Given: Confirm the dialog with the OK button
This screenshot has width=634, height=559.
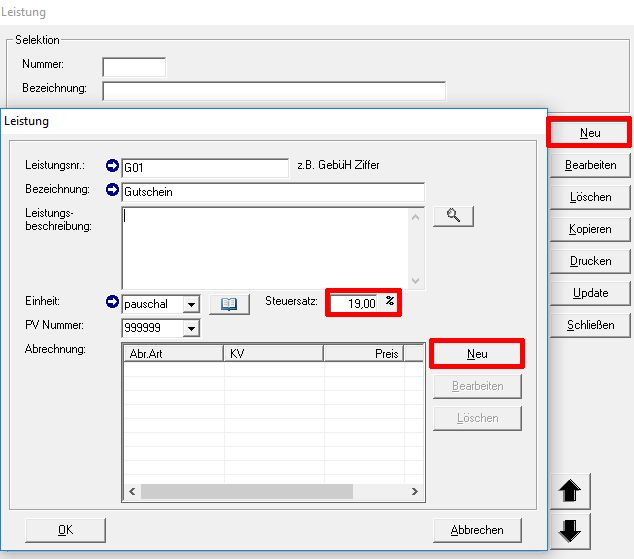Looking at the screenshot, I should coord(65,530).
